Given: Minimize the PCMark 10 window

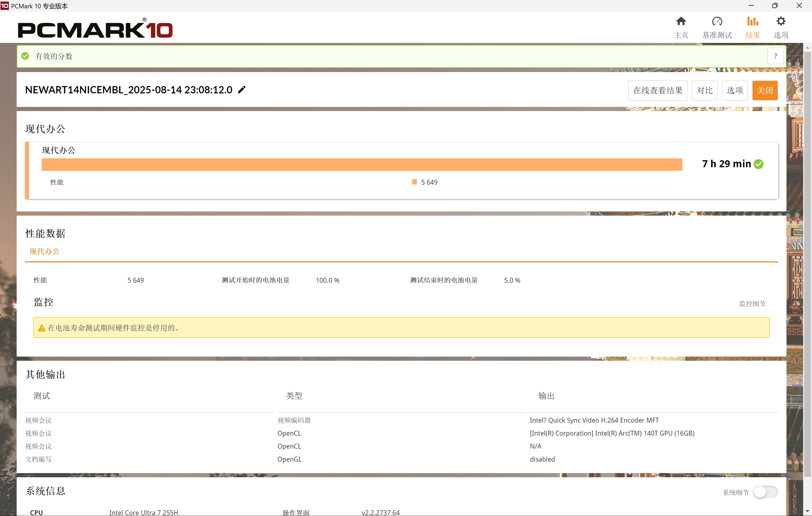Looking at the screenshot, I should tap(751, 5).
